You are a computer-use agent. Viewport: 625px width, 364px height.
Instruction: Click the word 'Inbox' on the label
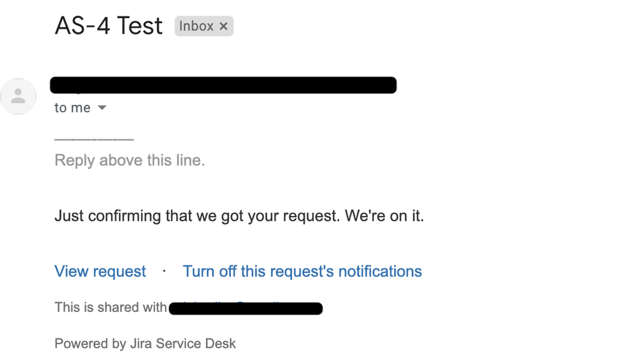tap(195, 26)
